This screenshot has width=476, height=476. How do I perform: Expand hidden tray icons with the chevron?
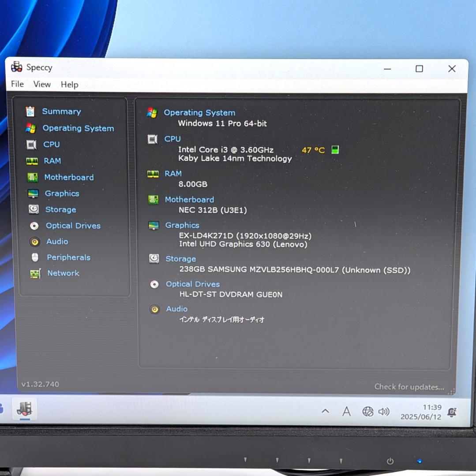coord(325,411)
